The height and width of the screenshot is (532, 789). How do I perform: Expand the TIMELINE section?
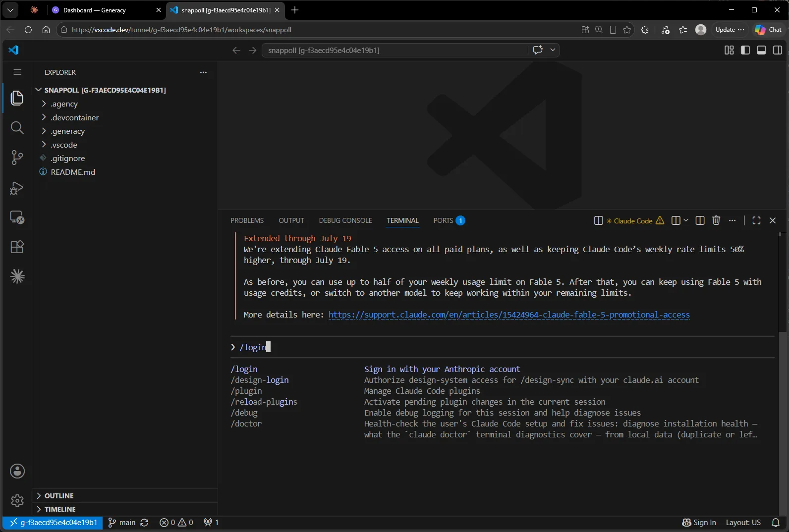(124, 509)
